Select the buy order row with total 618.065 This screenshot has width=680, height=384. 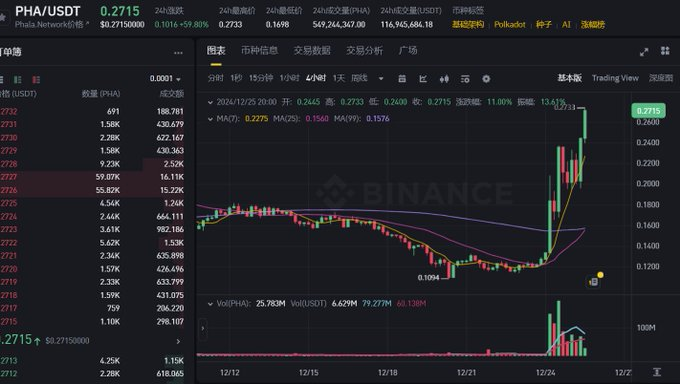point(92,374)
